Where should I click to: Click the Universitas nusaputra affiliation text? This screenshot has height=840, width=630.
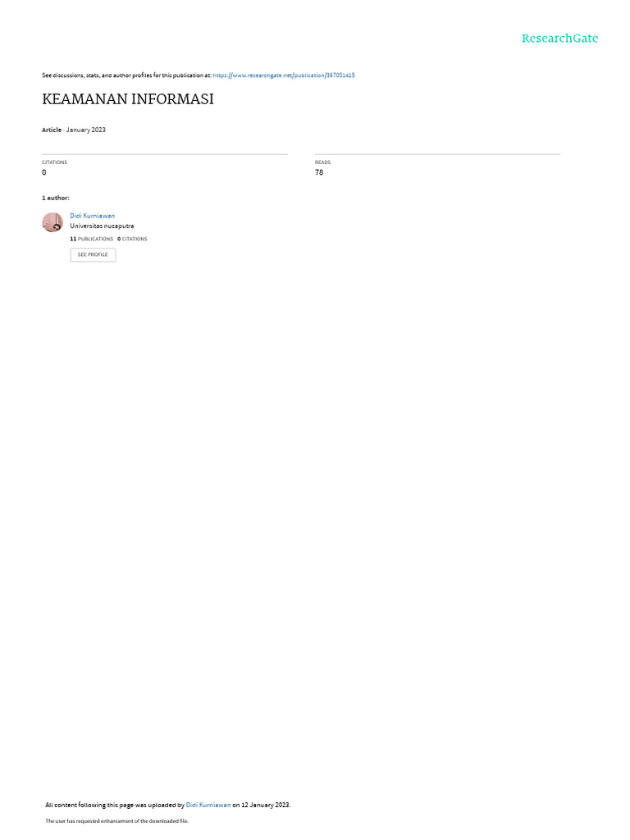click(102, 226)
